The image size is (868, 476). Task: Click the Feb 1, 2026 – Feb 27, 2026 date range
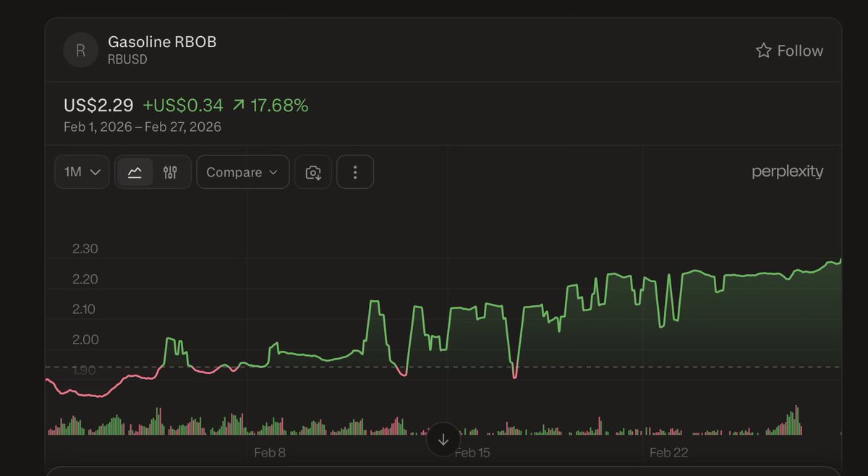point(142,127)
